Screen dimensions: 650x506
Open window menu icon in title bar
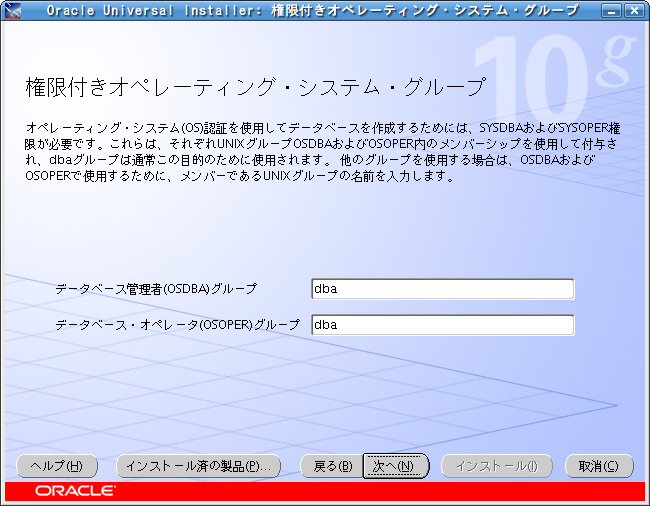[12, 10]
